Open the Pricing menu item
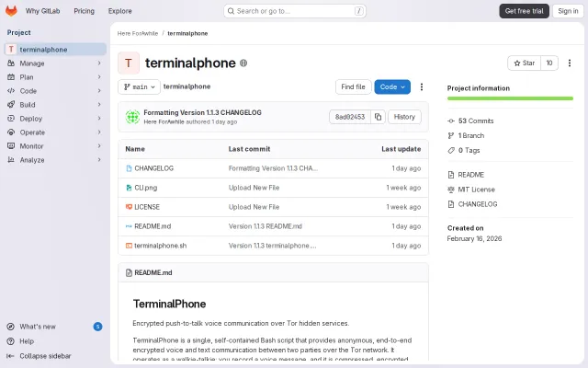This screenshot has height=368, width=588. [84, 11]
